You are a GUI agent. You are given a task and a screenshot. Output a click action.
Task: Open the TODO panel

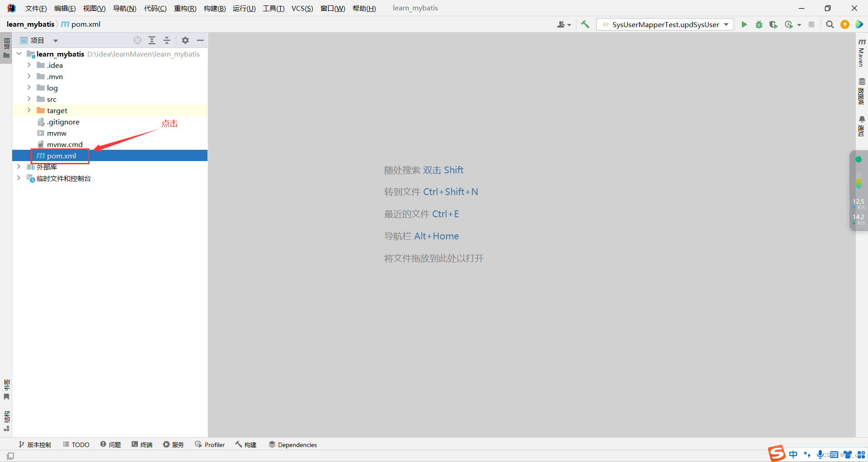coord(75,445)
